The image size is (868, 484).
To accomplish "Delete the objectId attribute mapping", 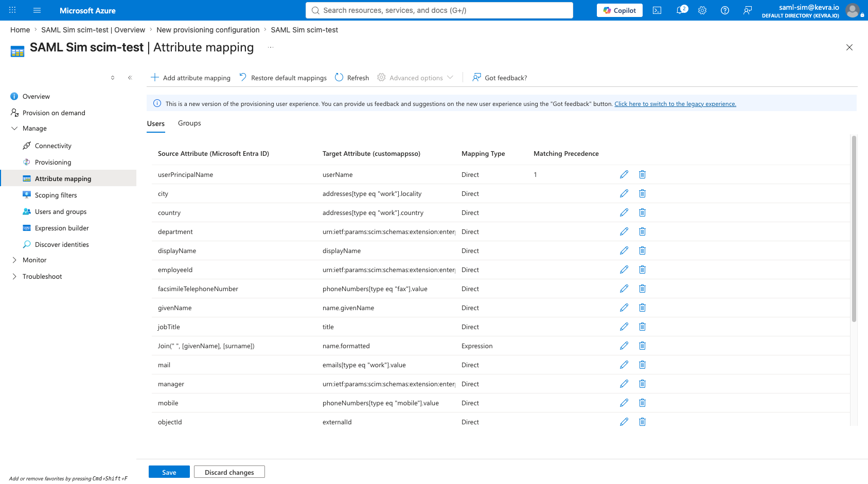I will tap(642, 422).
